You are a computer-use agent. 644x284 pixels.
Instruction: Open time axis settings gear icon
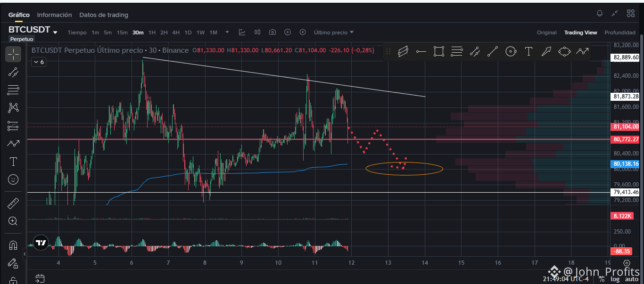pyautogui.click(x=627, y=263)
